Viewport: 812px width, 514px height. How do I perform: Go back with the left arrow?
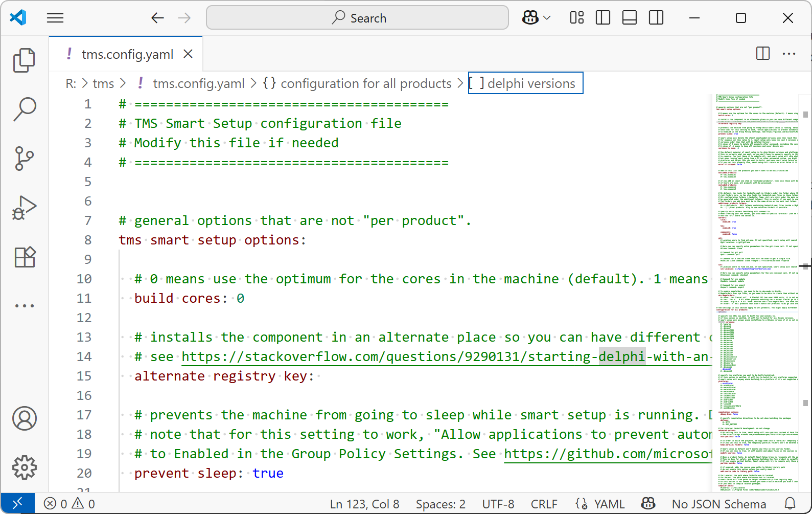point(157,18)
